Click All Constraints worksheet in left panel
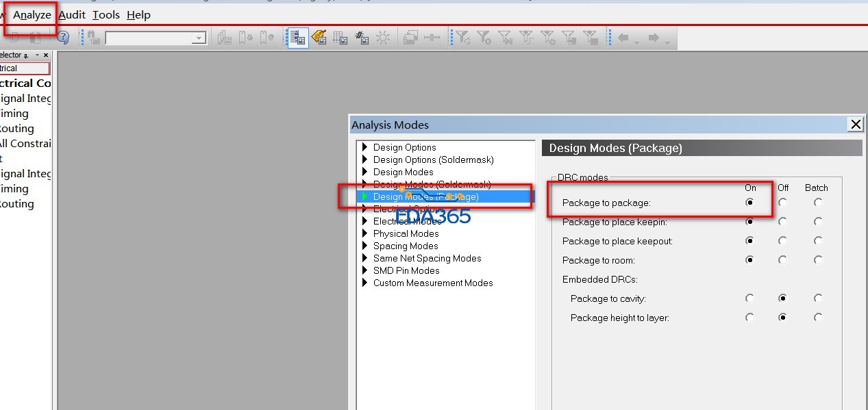 [x=25, y=144]
